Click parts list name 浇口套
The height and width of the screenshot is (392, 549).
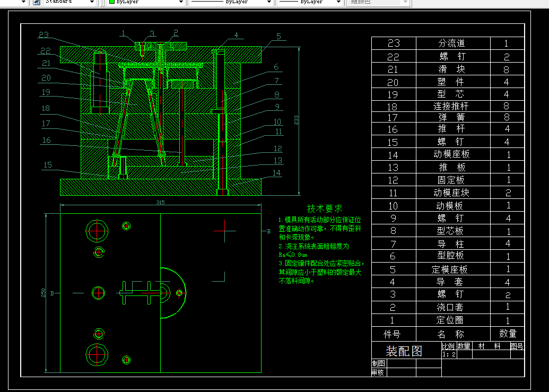pos(450,307)
